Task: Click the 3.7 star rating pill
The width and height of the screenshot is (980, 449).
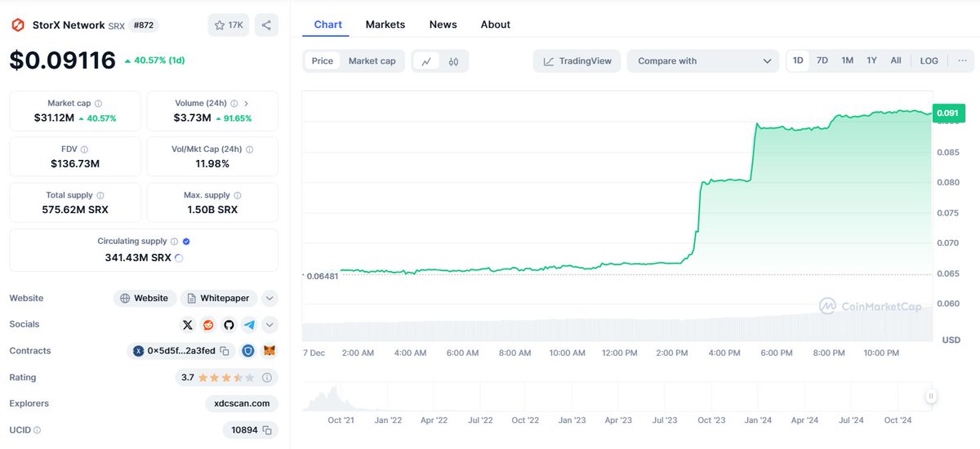Action: point(227,377)
